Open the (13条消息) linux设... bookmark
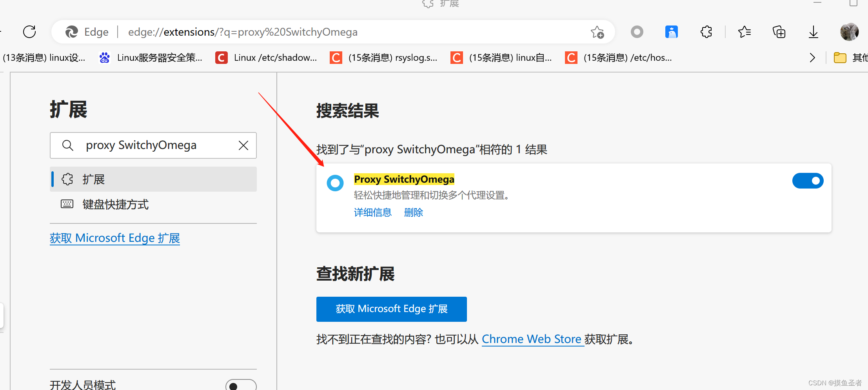This screenshot has height=390, width=868. tap(43, 58)
